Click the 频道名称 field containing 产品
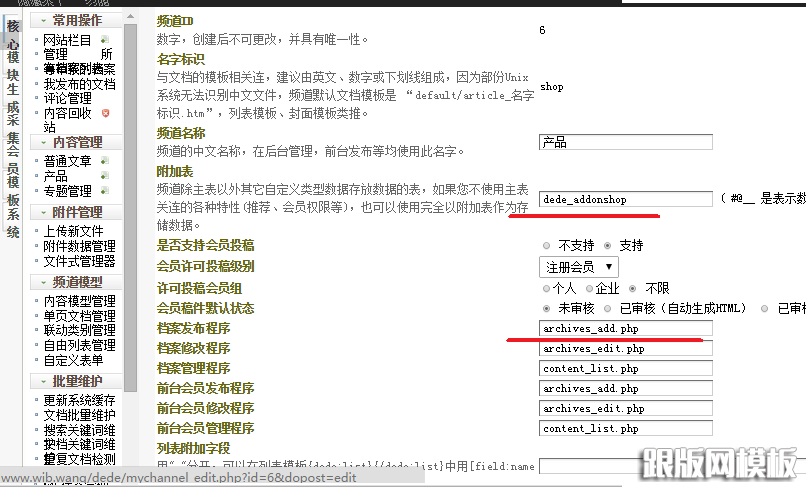 point(625,142)
